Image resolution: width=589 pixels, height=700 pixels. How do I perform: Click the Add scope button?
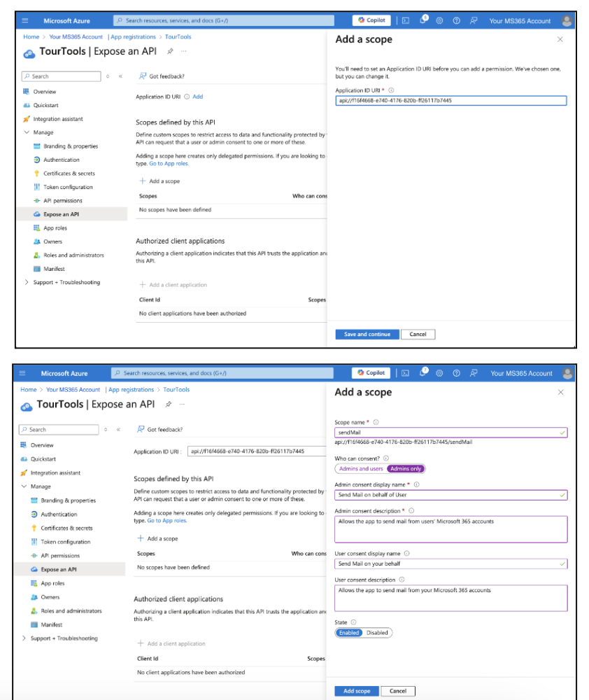click(357, 691)
